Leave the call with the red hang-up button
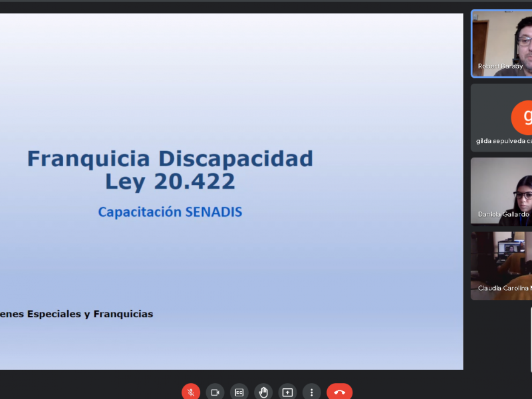Viewport: 532px width, 399px height. coord(339,392)
